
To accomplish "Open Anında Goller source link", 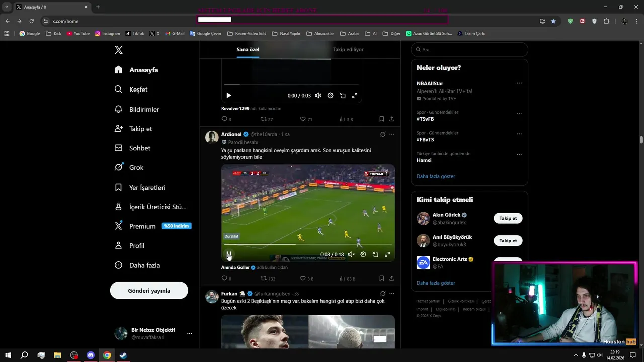I will [x=235, y=268].
